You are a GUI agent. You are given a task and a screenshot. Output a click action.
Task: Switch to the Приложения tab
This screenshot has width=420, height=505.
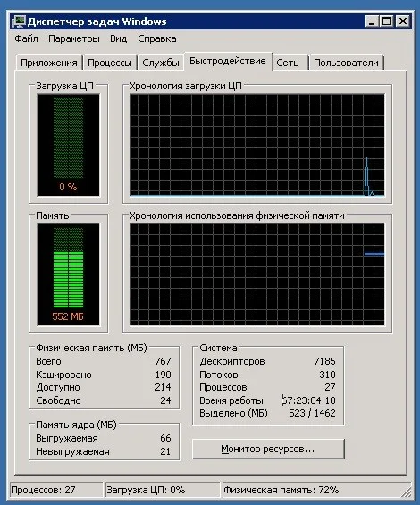48,63
